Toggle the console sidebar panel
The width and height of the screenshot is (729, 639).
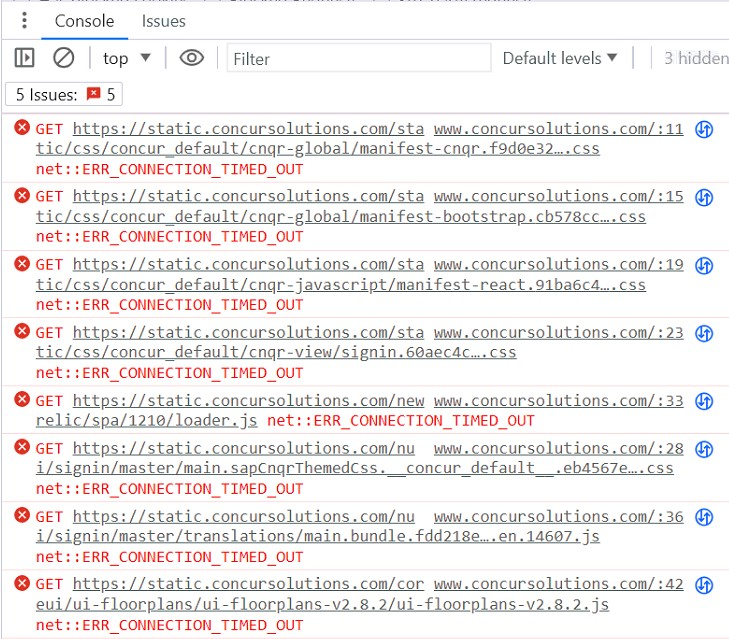[24, 58]
